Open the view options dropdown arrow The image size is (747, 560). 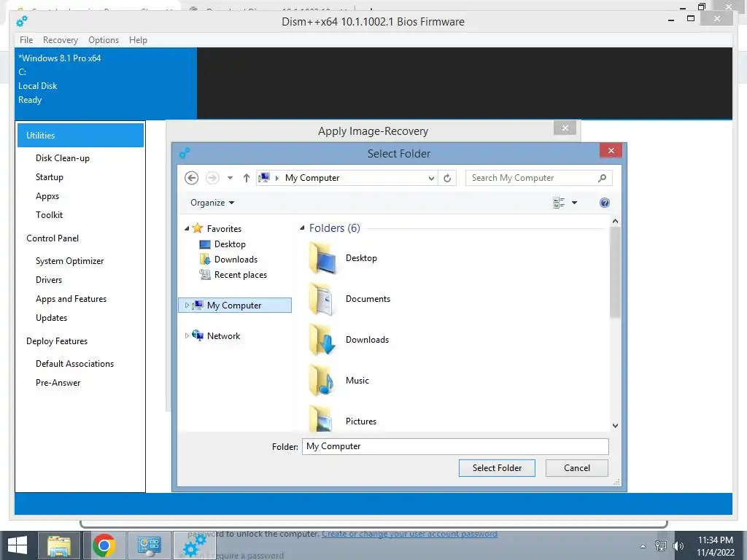point(575,203)
